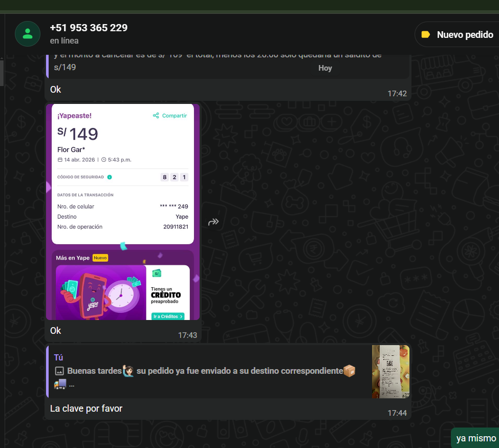Click the 'La clave por favor' message
The width and height of the screenshot is (499, 448).
86,409
